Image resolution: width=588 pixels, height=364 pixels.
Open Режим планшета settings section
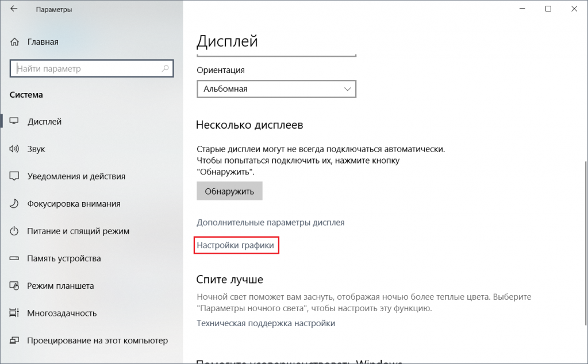tap(60, 286)
